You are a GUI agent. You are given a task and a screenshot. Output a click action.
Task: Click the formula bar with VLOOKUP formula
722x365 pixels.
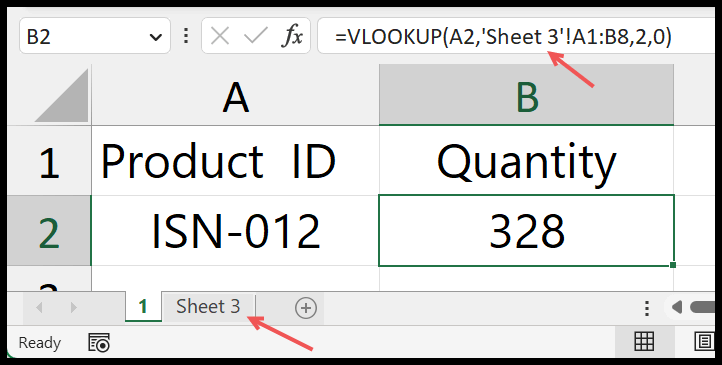(516, 36)
